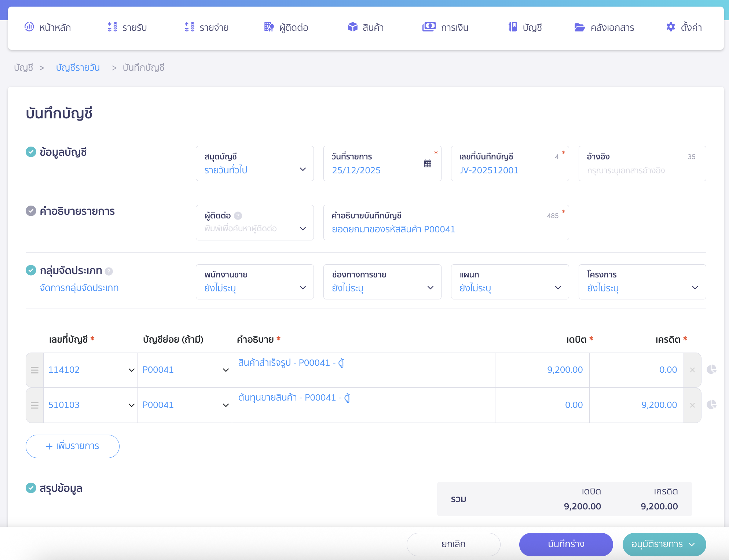Remove the 114102 row with X icon
The image size is (729, 560).
pos(692,370)
